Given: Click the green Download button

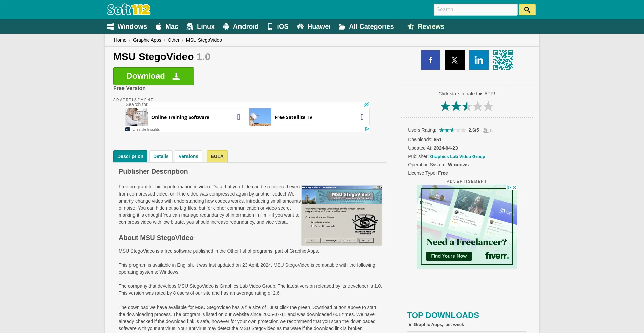Looking at the screenshot, I should [x=154, y=76].
